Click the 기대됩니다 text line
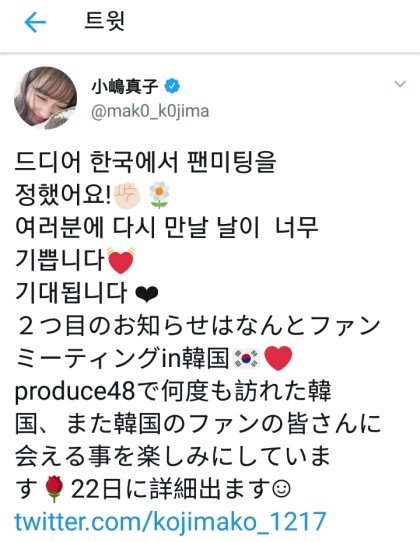Viewport: 420px width, 542px height. (71, 293)
